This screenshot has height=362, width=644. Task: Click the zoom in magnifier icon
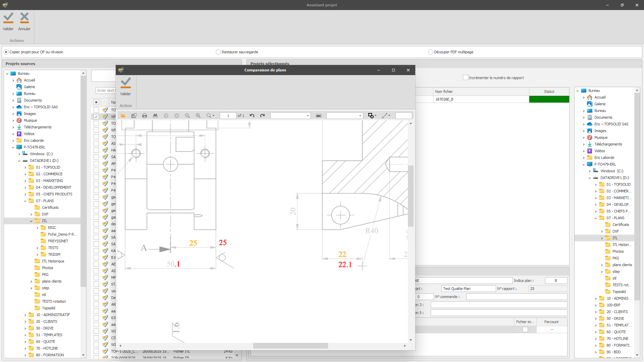click(x=198, y=116)
